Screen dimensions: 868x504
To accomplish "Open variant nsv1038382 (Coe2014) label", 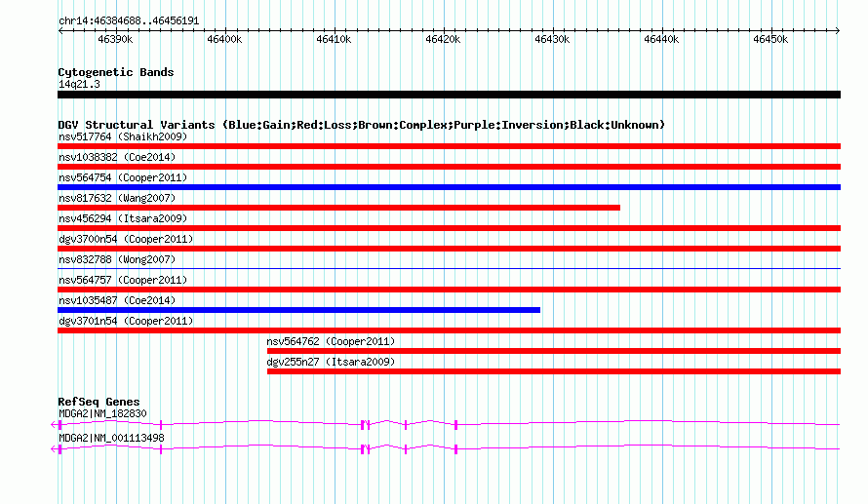I will (x=117, y=157).
